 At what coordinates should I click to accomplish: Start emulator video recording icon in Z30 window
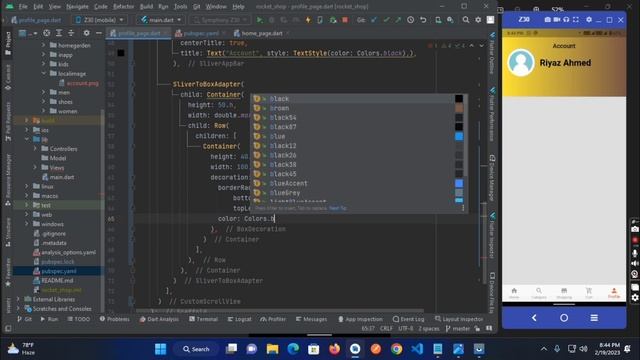pos(557,20)
